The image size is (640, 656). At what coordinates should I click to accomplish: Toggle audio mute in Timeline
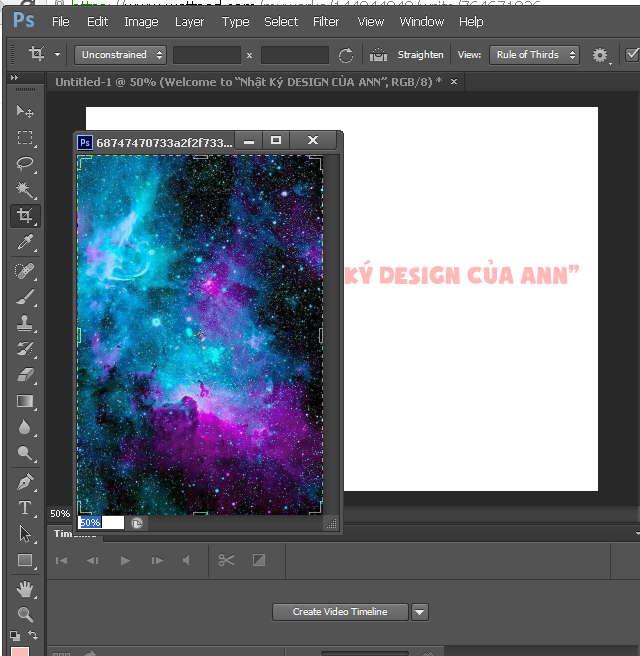[x=186, y=561]
